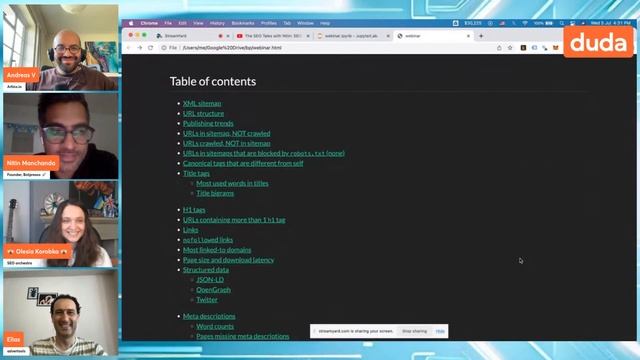
Task: Click the date and time in menu bar
Action: [611, 23]
